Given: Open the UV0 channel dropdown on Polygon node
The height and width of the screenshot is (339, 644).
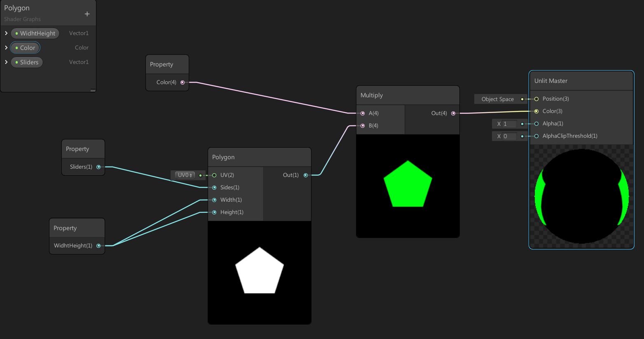Looking at the screenshot, I should click(184, 175).
